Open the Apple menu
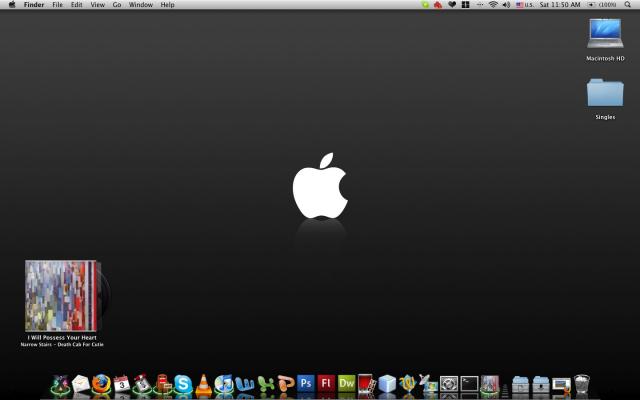This screenshot has width=640, height=400. coord(12,4)
